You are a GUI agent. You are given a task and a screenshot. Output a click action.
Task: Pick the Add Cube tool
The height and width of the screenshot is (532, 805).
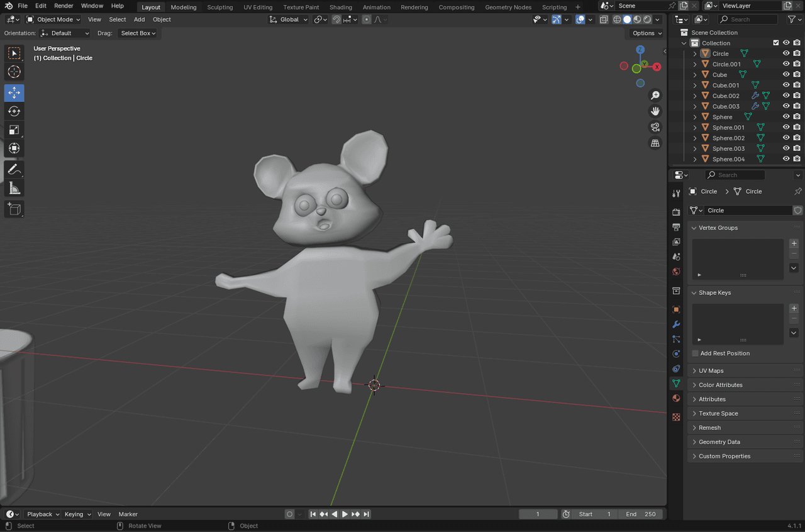click(14, 209)
